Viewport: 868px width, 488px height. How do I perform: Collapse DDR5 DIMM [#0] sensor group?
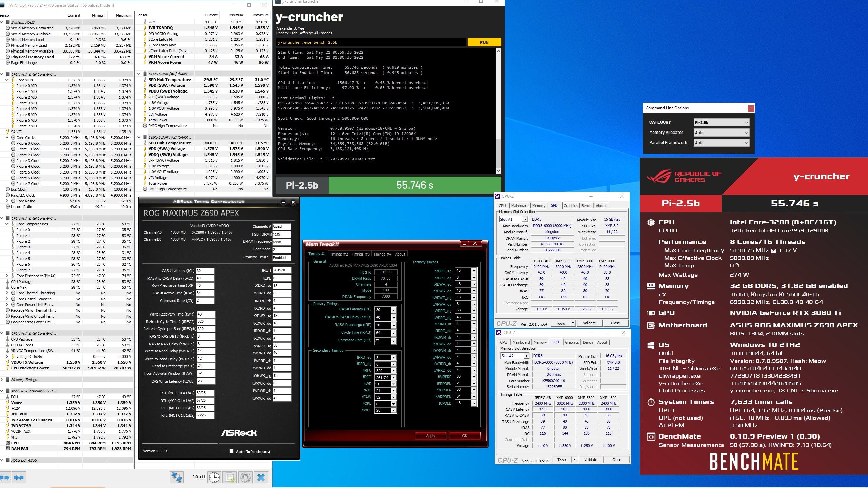click(139, 74)
